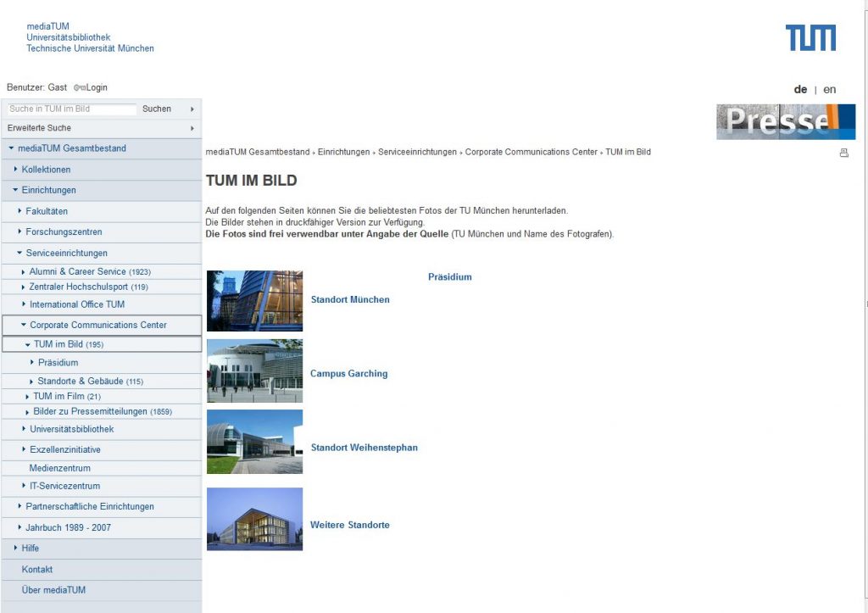Open the Kontakt page
The image size is (868, 613).
(37, 569)
